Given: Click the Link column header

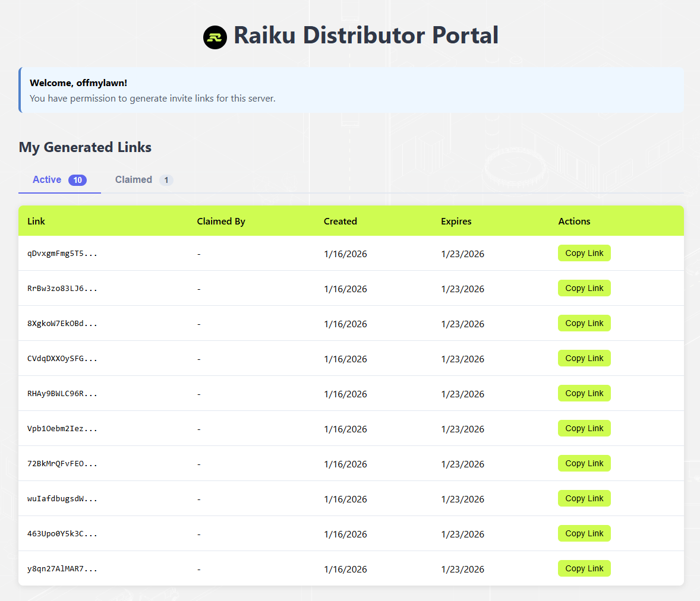Looking at the screenshot, I should (x=36, y=221).
